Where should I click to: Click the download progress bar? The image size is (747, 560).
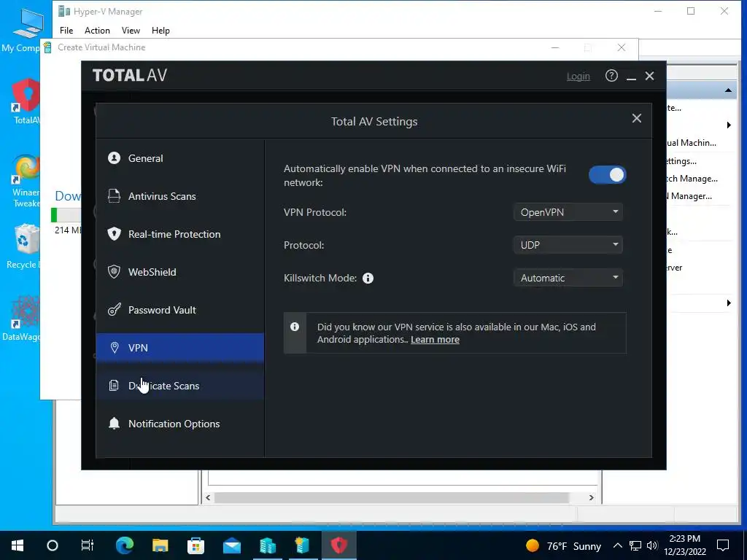tap(66, 215)
